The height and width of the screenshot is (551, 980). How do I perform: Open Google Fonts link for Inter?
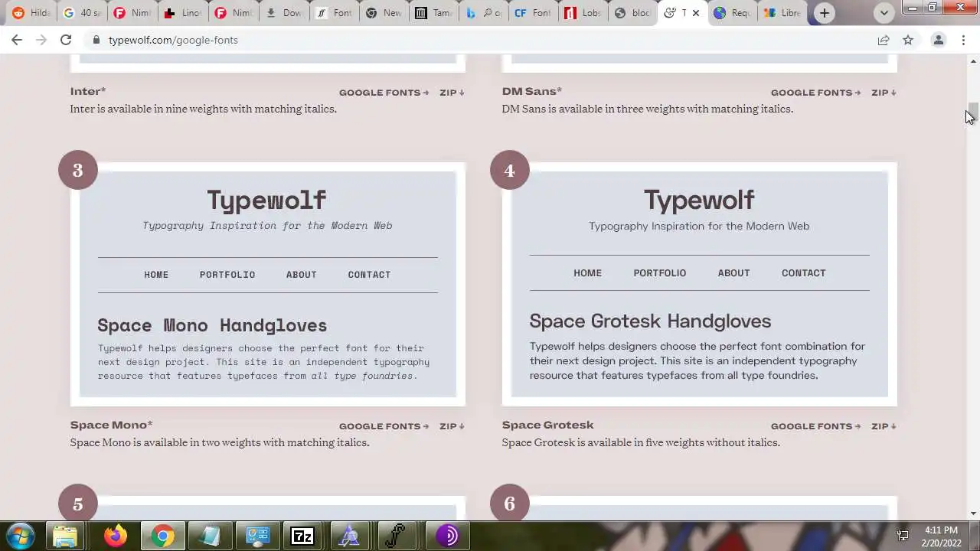pos(384,93)
